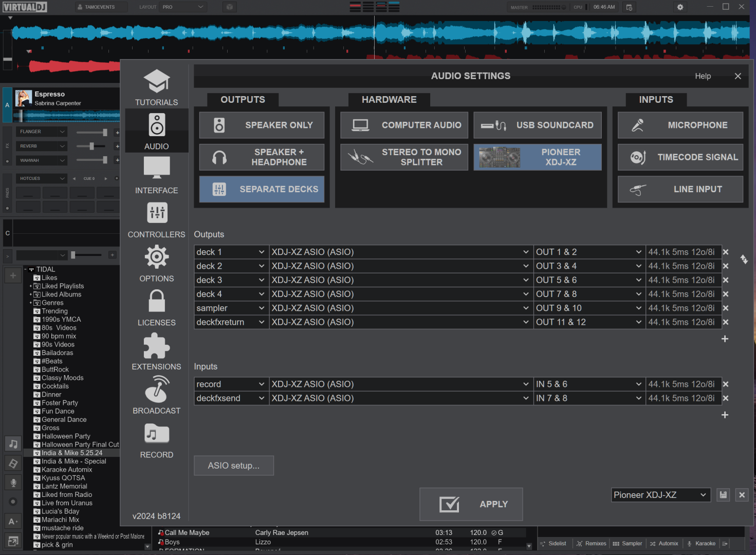Delete the saved Pioneer XDJ-XZ configuration

pos(742,495)
